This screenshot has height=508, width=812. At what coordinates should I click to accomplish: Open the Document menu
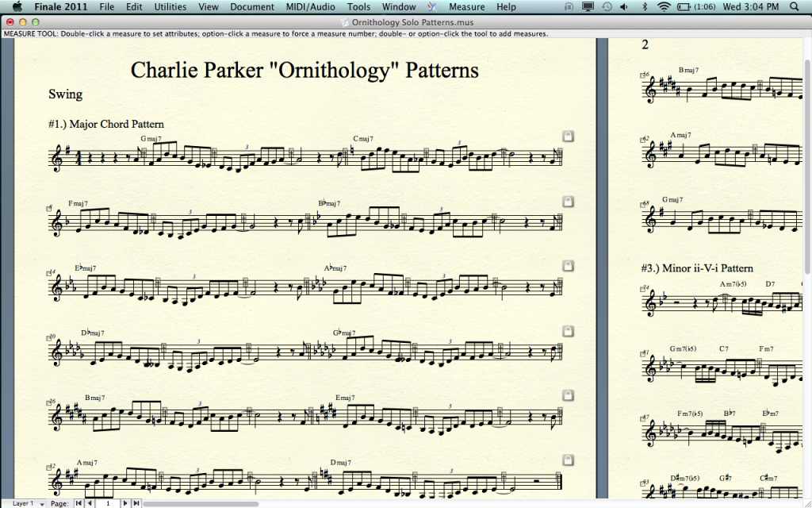coord(252,6)
